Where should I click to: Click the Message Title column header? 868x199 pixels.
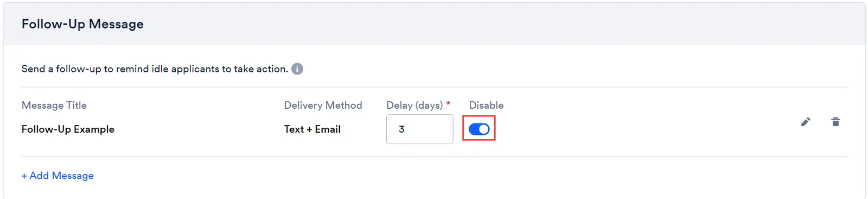point(54,105)
